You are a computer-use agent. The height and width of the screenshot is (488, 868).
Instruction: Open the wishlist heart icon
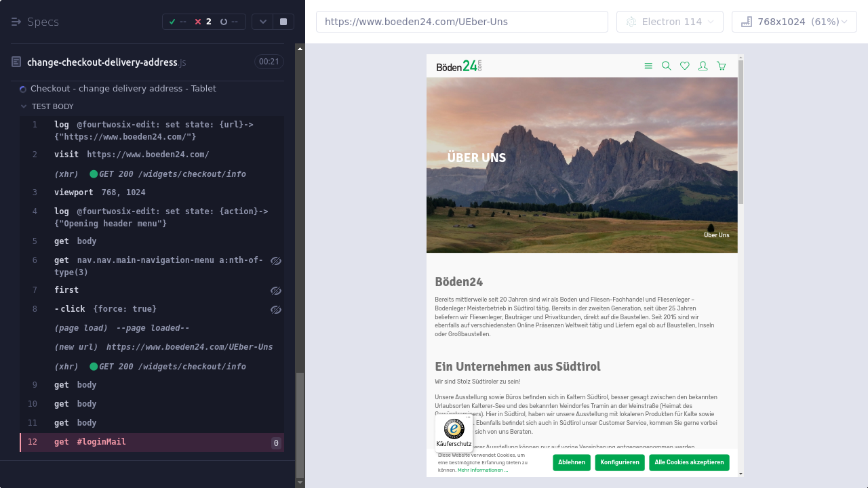pos(685,66)
